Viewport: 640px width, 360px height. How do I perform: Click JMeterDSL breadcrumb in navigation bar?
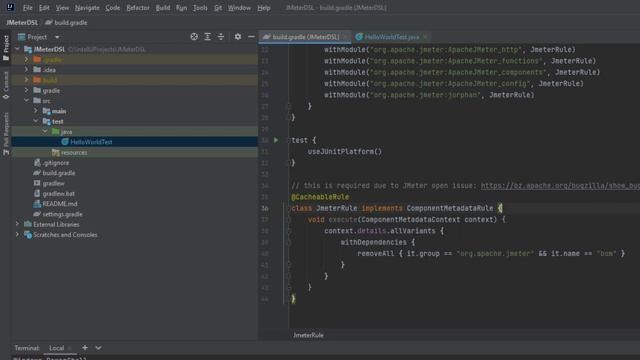coord(22,23)
